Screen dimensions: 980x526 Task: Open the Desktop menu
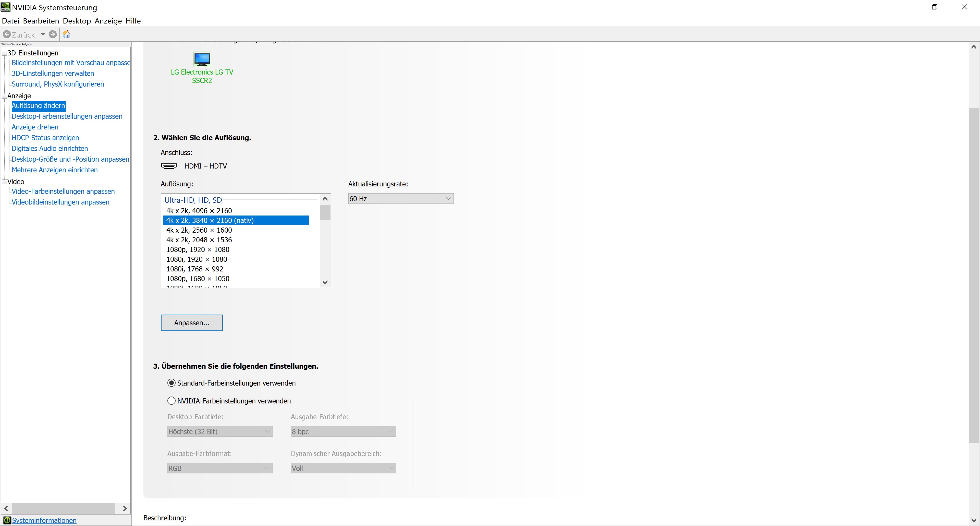[x=77, y=21]
